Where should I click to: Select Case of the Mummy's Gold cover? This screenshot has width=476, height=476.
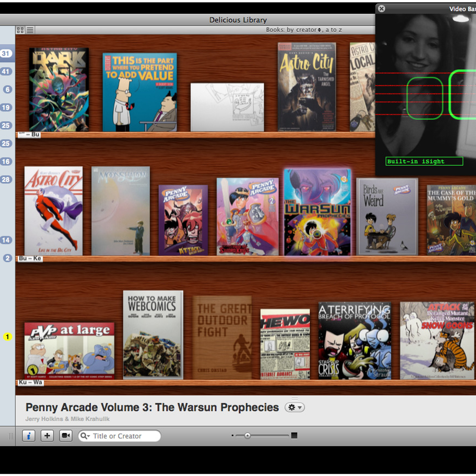point(451,220)
